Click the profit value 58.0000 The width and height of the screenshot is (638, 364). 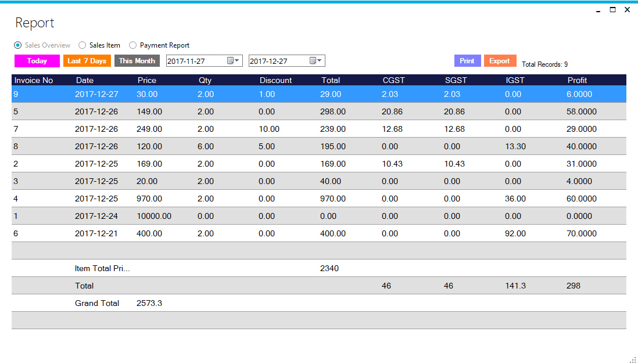(582, 112)
